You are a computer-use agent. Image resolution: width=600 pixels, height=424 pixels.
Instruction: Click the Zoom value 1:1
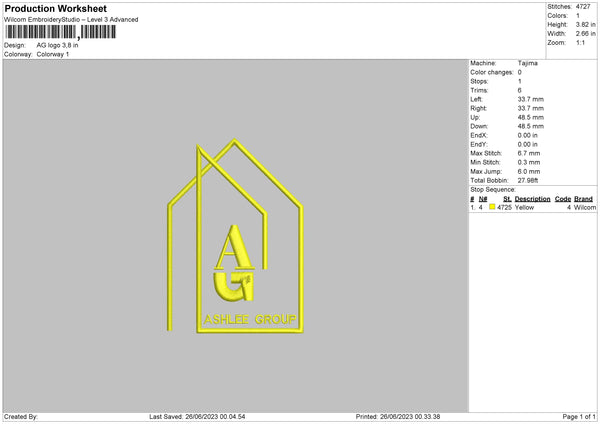point(580,43)
